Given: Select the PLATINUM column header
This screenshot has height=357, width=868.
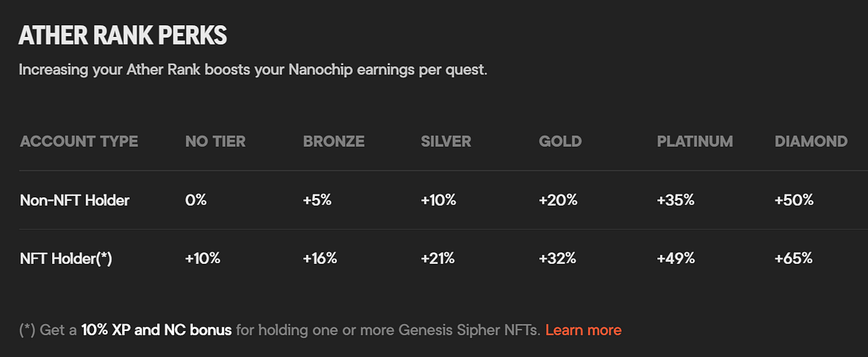Looking at the screenshot, I should 694,142.
